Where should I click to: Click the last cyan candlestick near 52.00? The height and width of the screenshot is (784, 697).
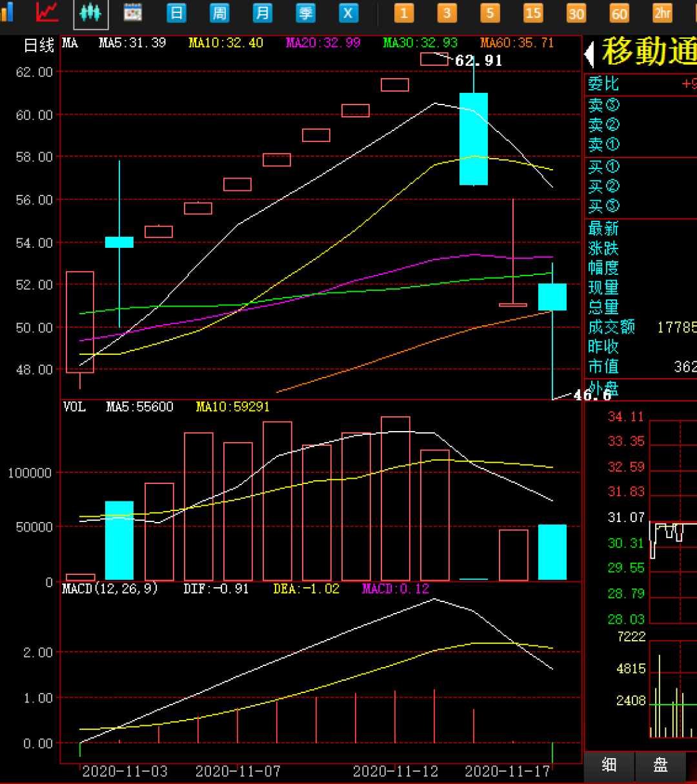(552, 297)
